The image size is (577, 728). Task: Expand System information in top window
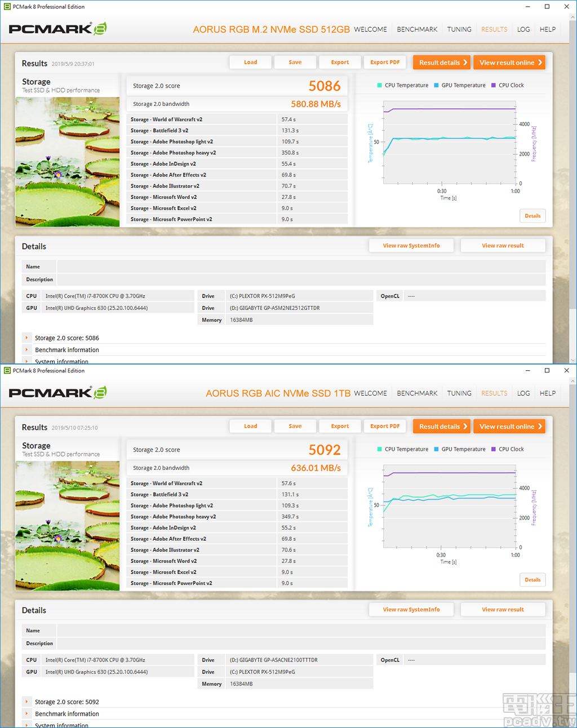(x=26, y=361)
